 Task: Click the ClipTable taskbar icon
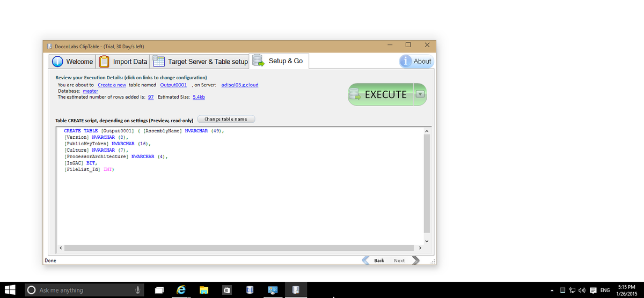(295, 290)
